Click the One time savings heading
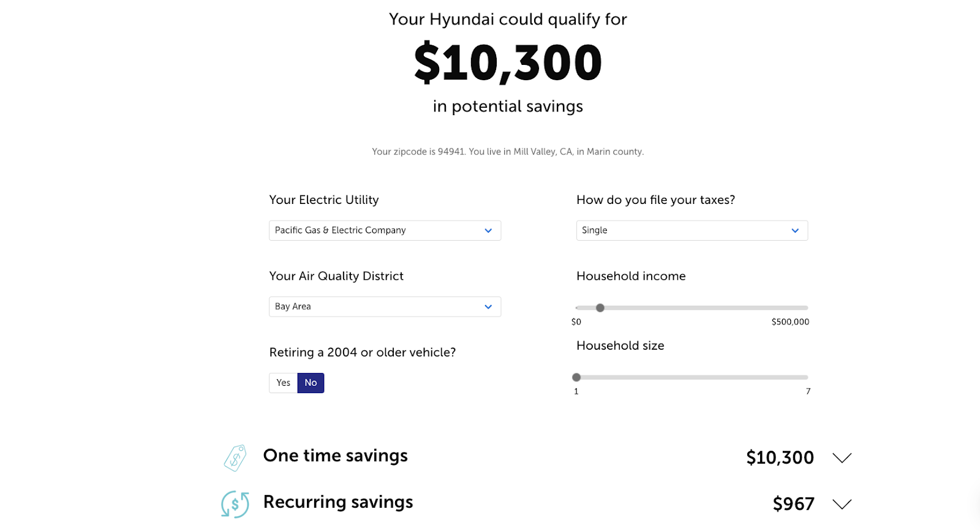The image size is (980, 531). coord(335,456)
